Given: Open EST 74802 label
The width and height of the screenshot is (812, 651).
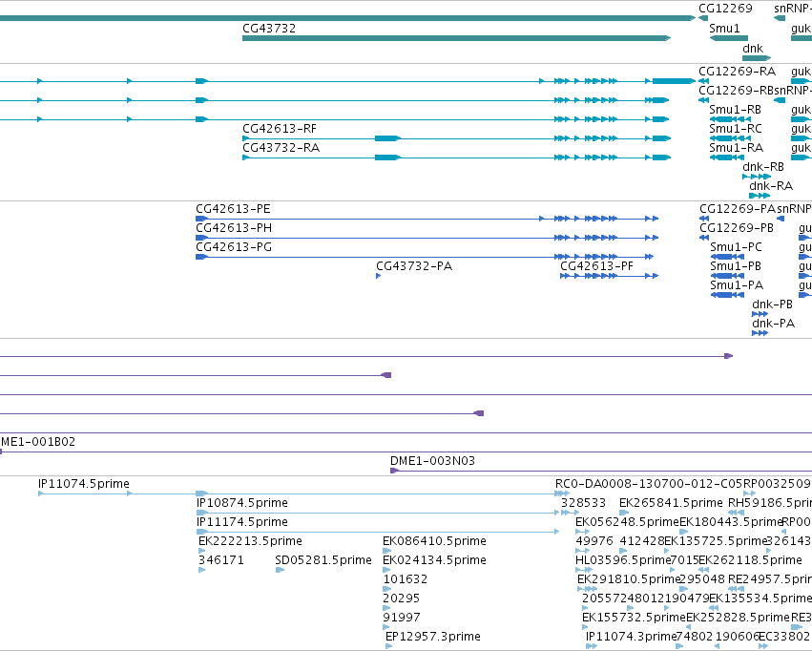Looking at the screenshot, I should (x=695, y=637).
